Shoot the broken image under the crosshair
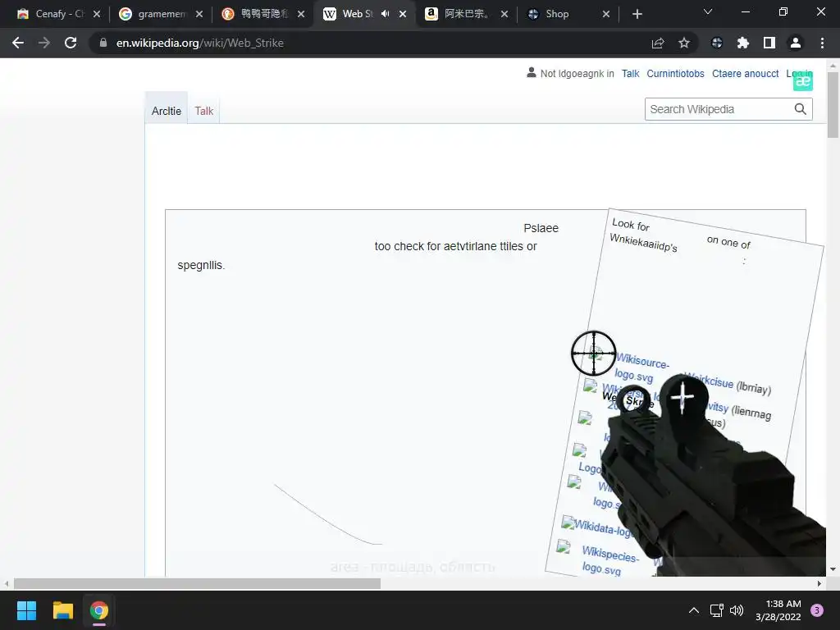The image size is (840, 630). 596,353
